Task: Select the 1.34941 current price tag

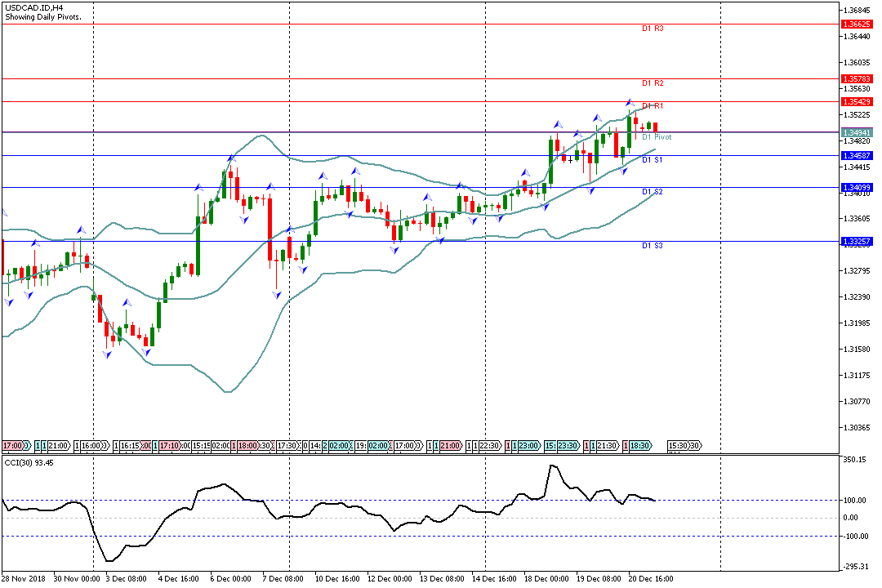Action: coord(857,131)
